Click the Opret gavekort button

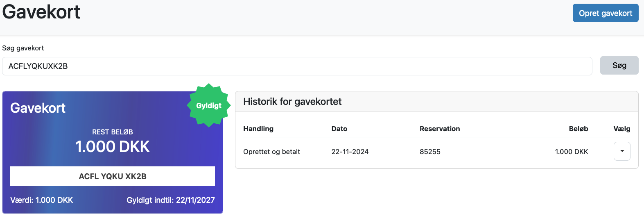(x=606, y=13)
